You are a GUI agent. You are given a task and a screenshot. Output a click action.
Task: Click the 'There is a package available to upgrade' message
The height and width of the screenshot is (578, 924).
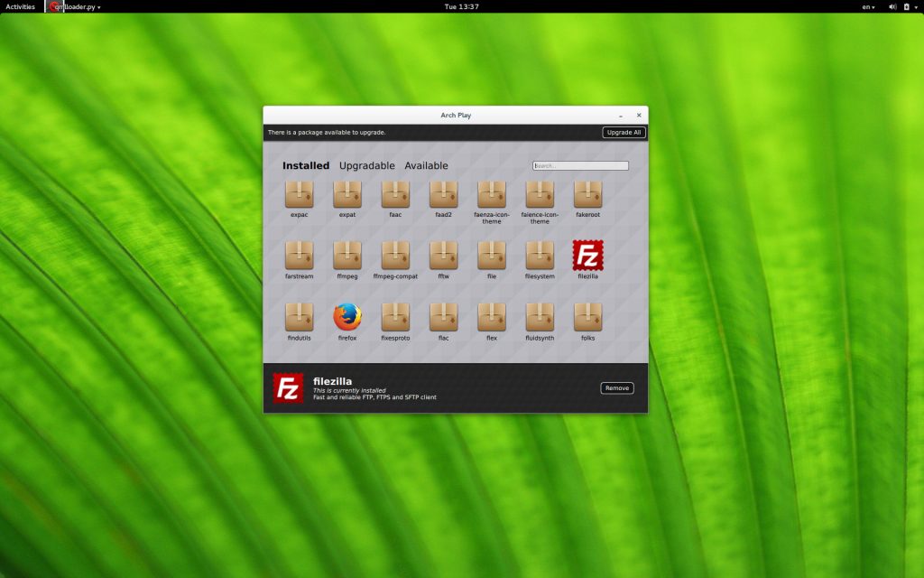pos(327,132)
